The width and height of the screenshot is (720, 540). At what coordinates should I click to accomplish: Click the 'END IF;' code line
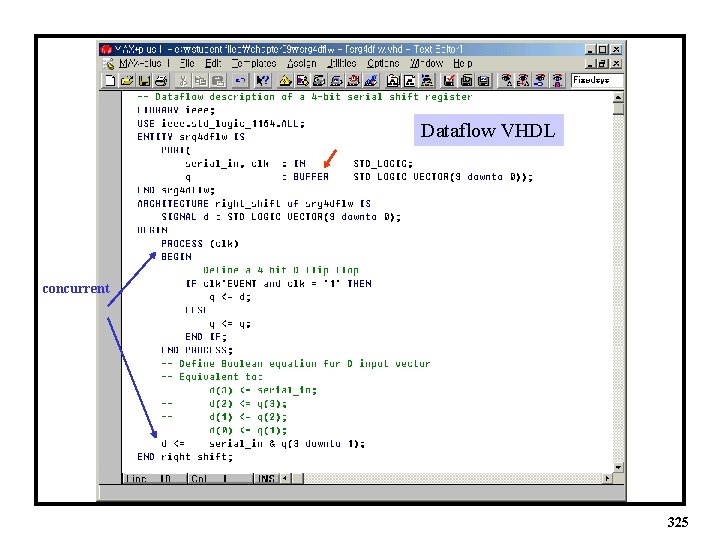(x=206, y=337)
